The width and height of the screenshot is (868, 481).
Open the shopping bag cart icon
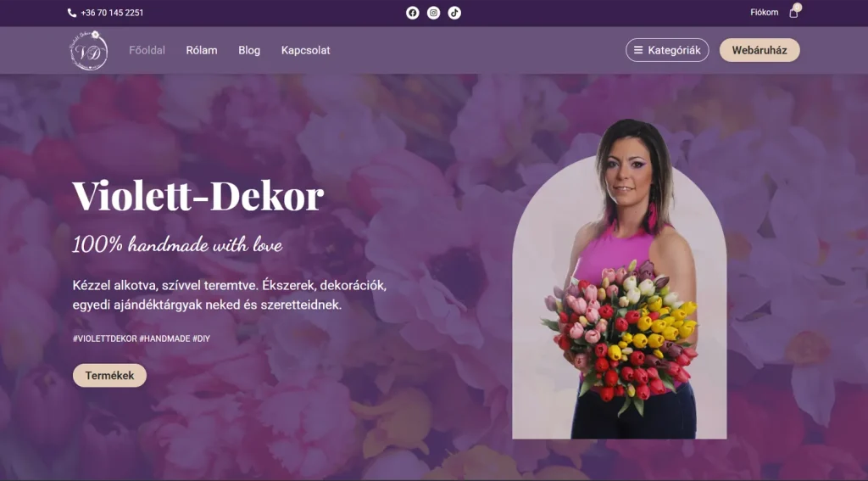pos(793,14)
